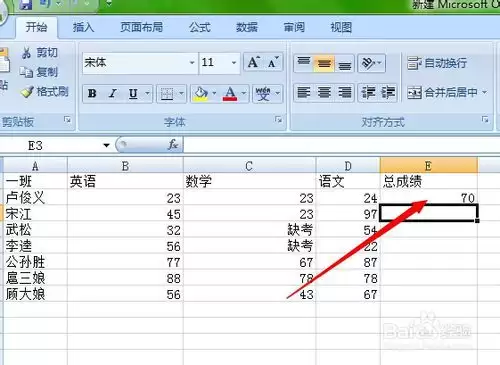The width and height of the screenshot is (500, 365).
Task: Decrease font size with small A
Action: (x=273, y=62)
